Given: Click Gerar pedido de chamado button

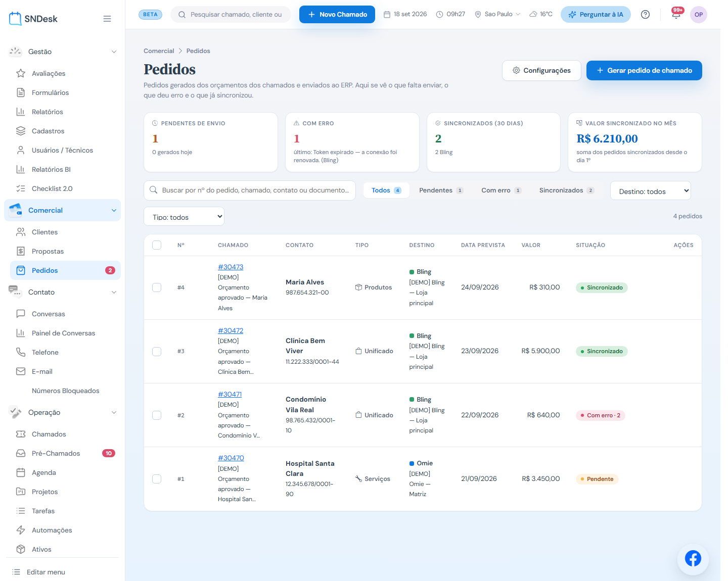Looking at the screenshot, I should tap(644, 70).
